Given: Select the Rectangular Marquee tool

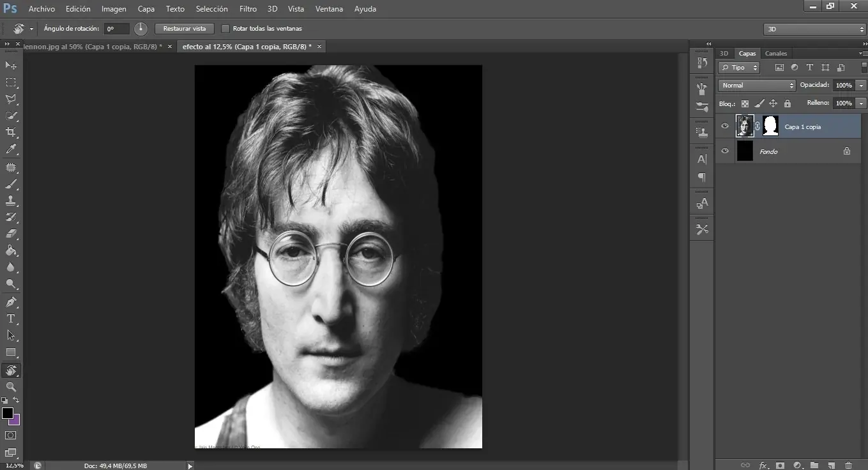Looking at the screenshot, I should (x=11, y=82).
